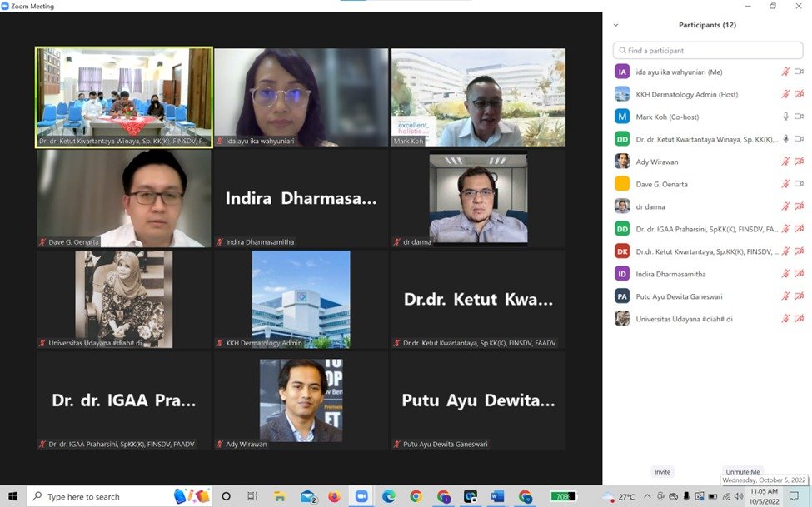Select dr darma in the participants list
Viewport: 812px width, 507px height.
650,206
